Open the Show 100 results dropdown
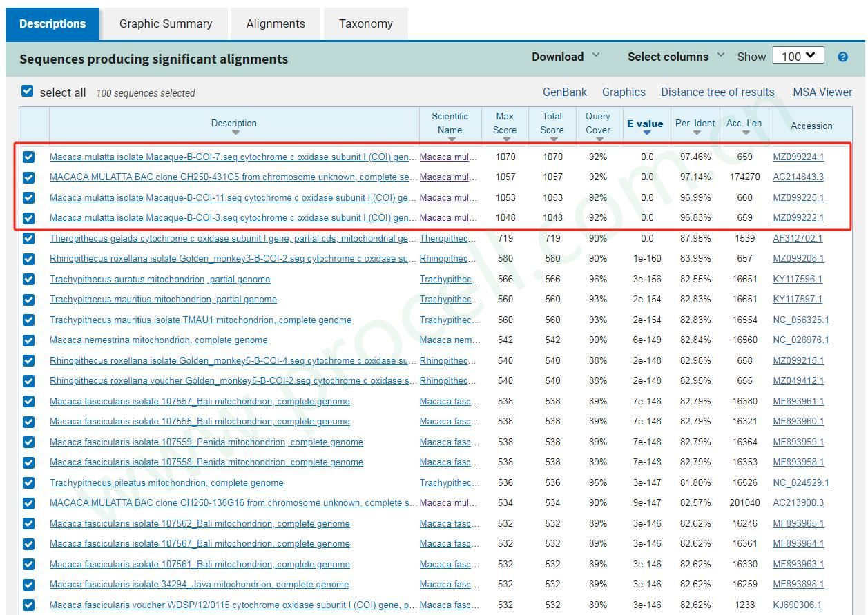This screenshot has width=868, height=615. 798,56
